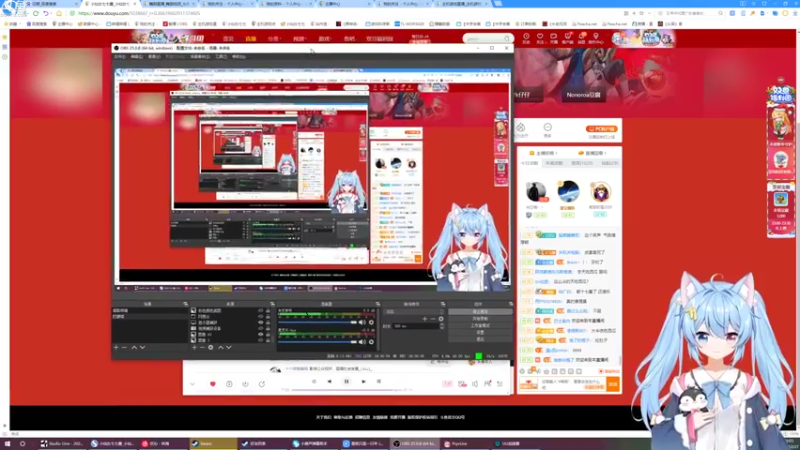Remove selected scene in OBS Scenes panel
This screenshot has width=800, height=450.
pyautogui.click(x=124, y=347)
